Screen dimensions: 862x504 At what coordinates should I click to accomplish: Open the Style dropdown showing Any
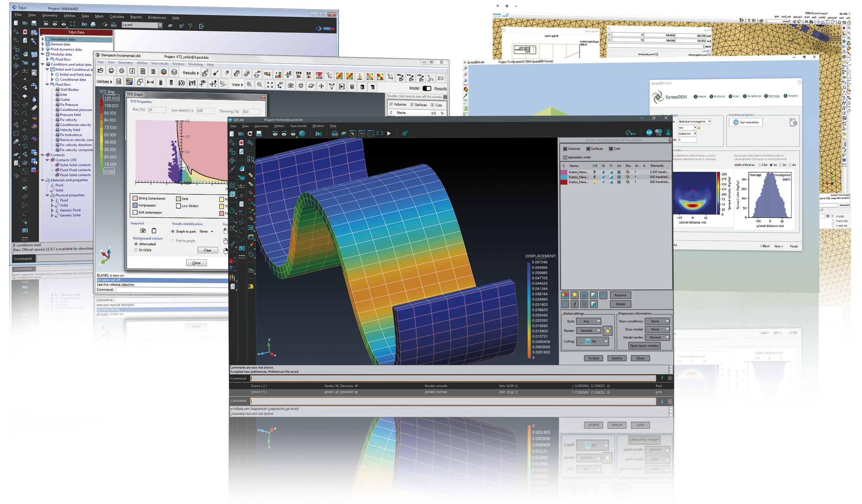pos(588,321)
